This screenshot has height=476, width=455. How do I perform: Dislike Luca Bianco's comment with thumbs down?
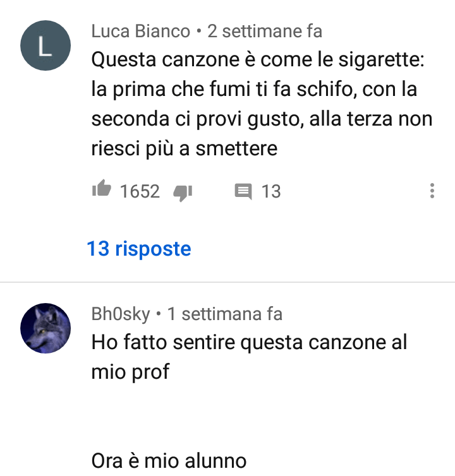[183, 193]
